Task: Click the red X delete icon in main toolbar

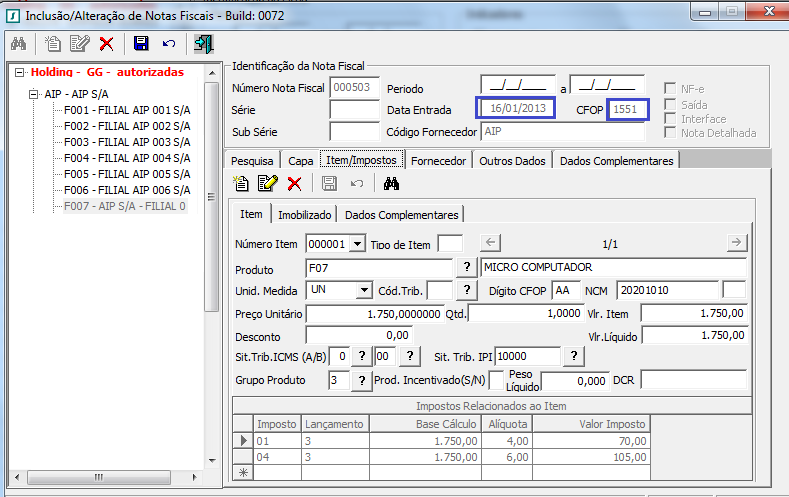Action: (x=106, y=43)
